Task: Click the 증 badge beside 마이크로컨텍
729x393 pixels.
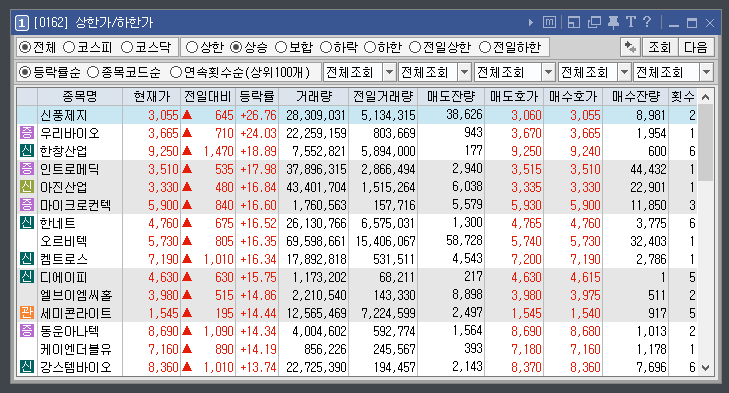Action: (x=27, y=205)
